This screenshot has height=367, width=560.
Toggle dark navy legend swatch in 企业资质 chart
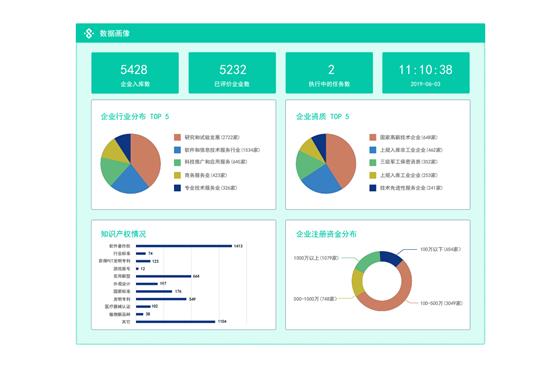point(372,188)
